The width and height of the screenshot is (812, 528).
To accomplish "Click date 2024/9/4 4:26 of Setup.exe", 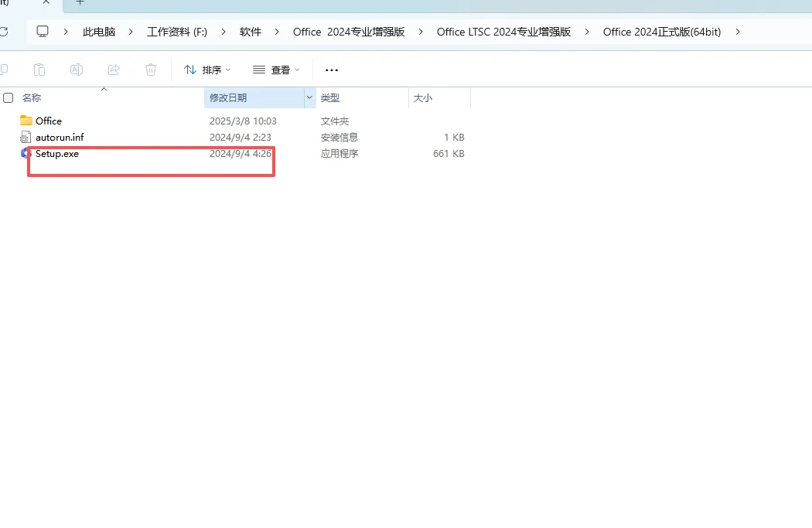I will pyautogui.click(x=241, y=154).
